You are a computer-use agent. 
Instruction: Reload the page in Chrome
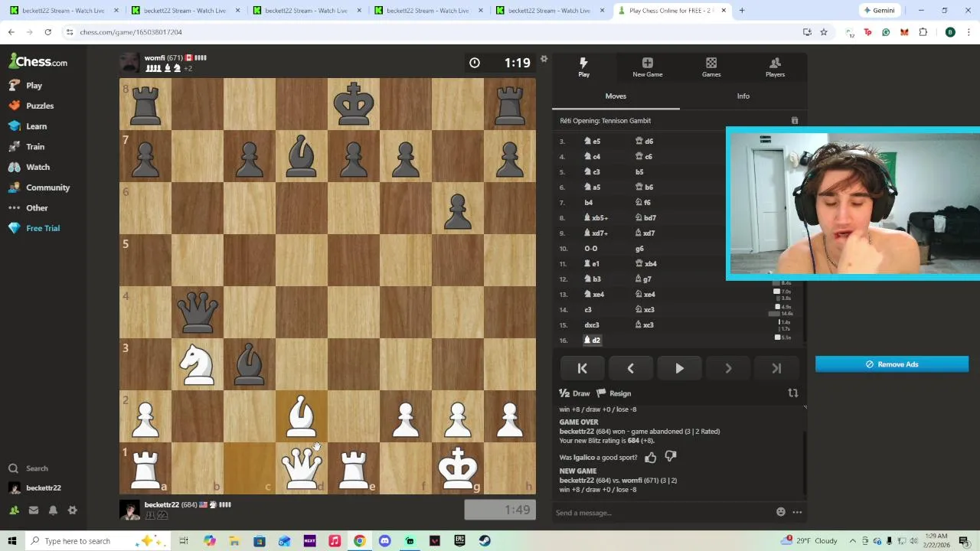(x=47, y=32)
